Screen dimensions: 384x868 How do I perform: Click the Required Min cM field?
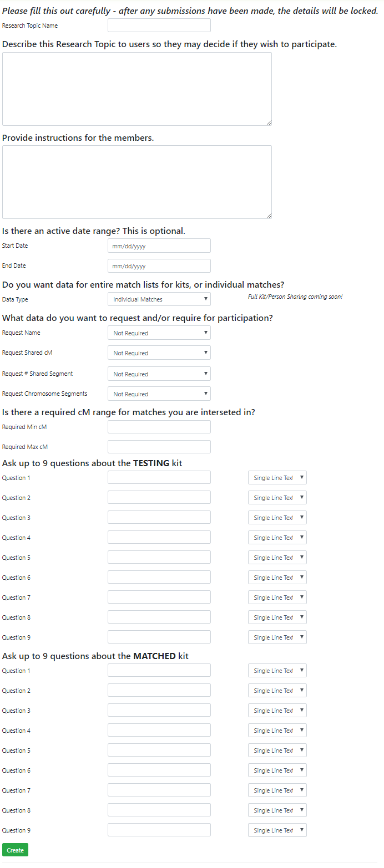tap(159, 427)
